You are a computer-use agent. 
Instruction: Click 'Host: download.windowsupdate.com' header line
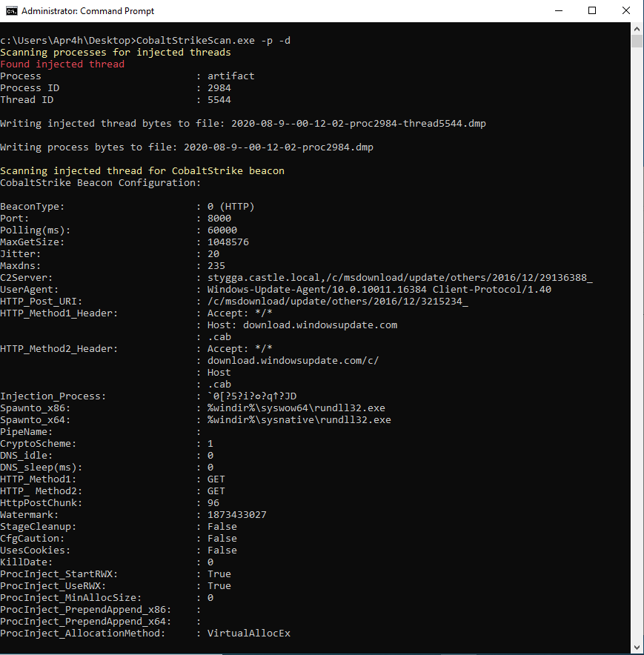click(x=302, y=325)
